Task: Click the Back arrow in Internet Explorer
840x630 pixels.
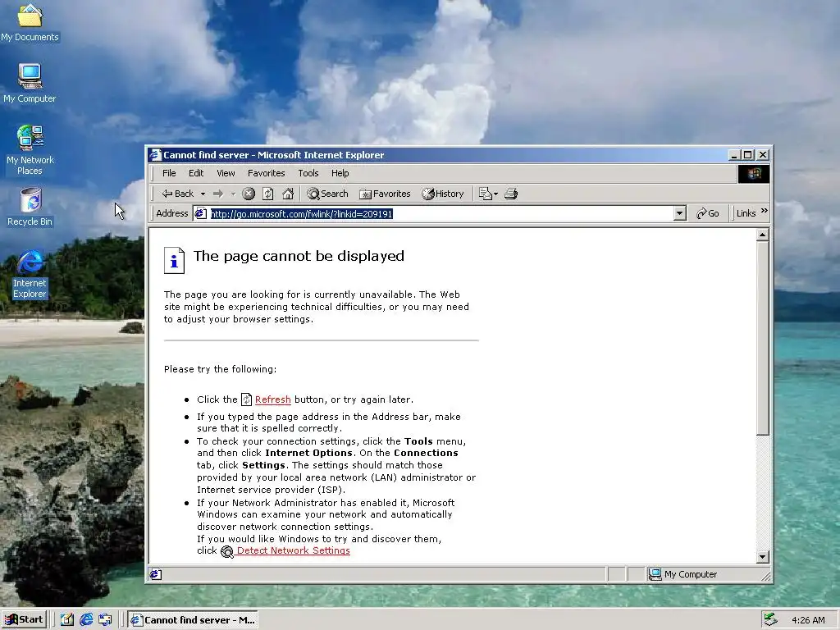Action: click(x=178, y=194)
